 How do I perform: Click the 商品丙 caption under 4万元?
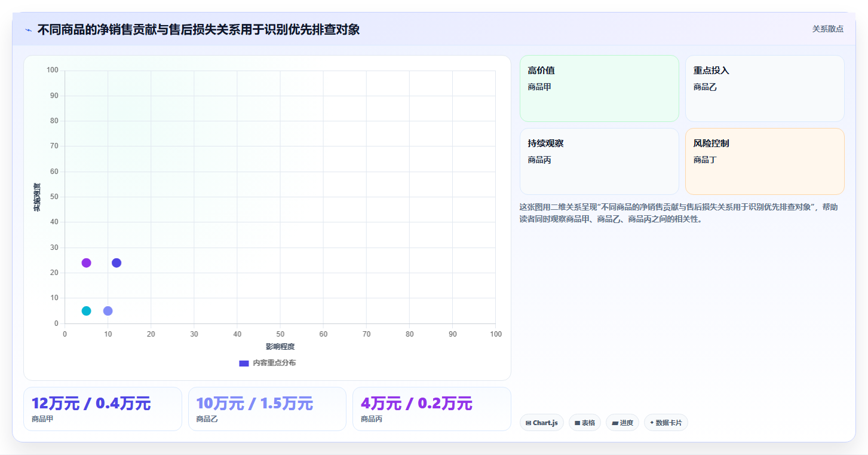(x=372, y=419)
